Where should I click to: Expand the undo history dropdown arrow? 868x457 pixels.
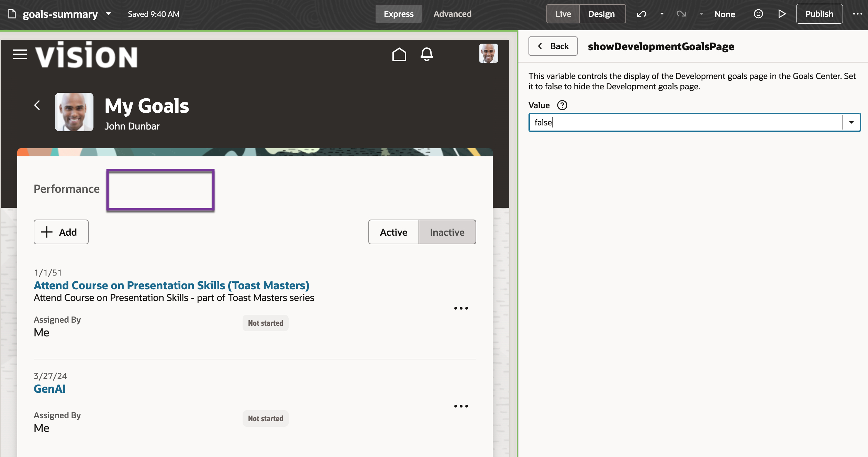click(662, 14)
